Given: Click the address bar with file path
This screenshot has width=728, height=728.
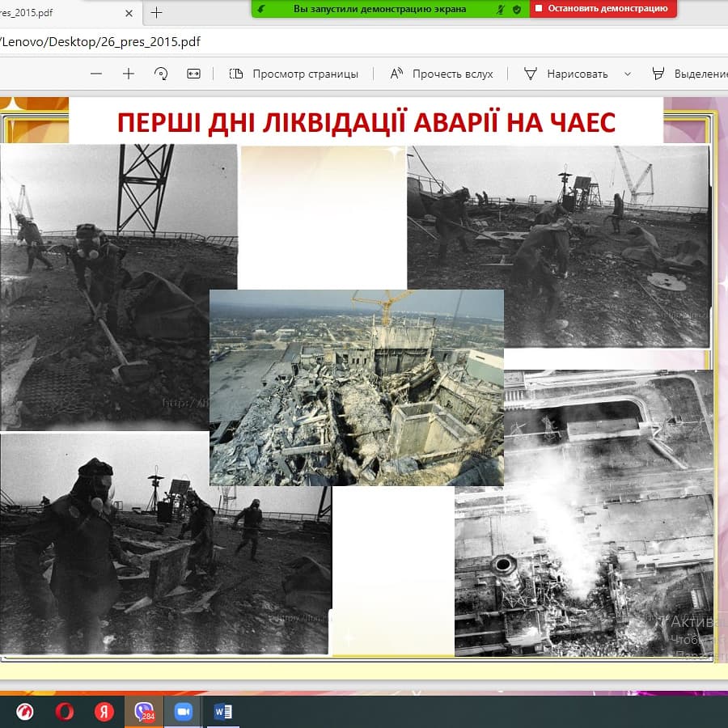Looking at the screenshot, I should pos(324,42).
